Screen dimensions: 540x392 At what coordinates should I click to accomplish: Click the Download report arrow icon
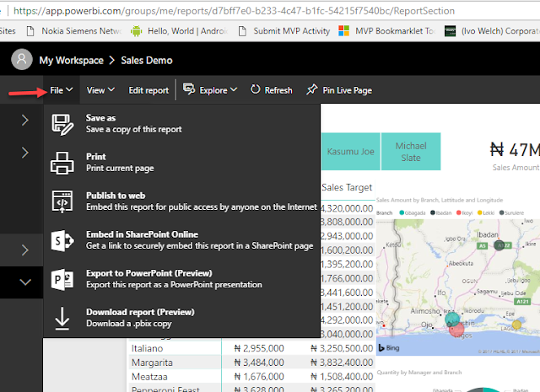tap(62, 319)
